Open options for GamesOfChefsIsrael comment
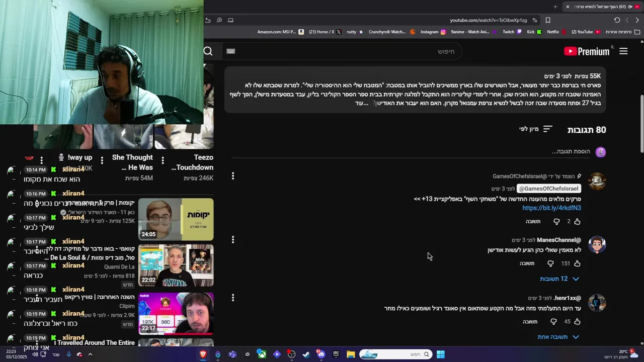This screenshot has width=644, height=362. 232,176
